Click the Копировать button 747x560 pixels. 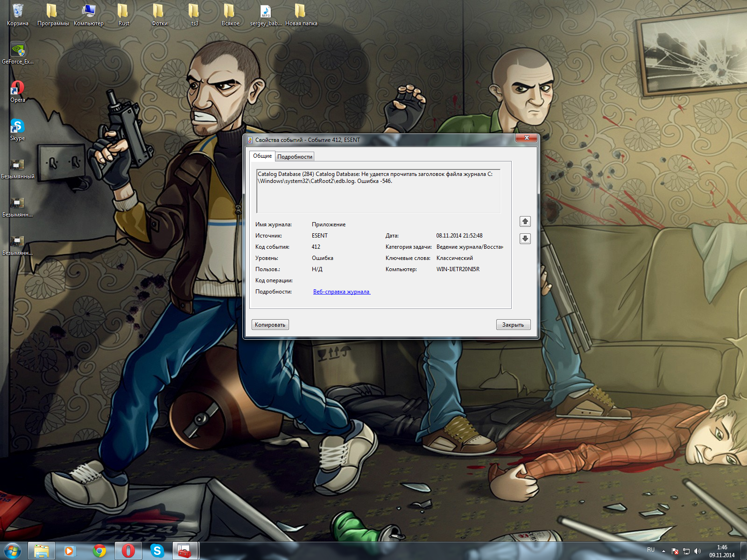click(x=270, y=325)
